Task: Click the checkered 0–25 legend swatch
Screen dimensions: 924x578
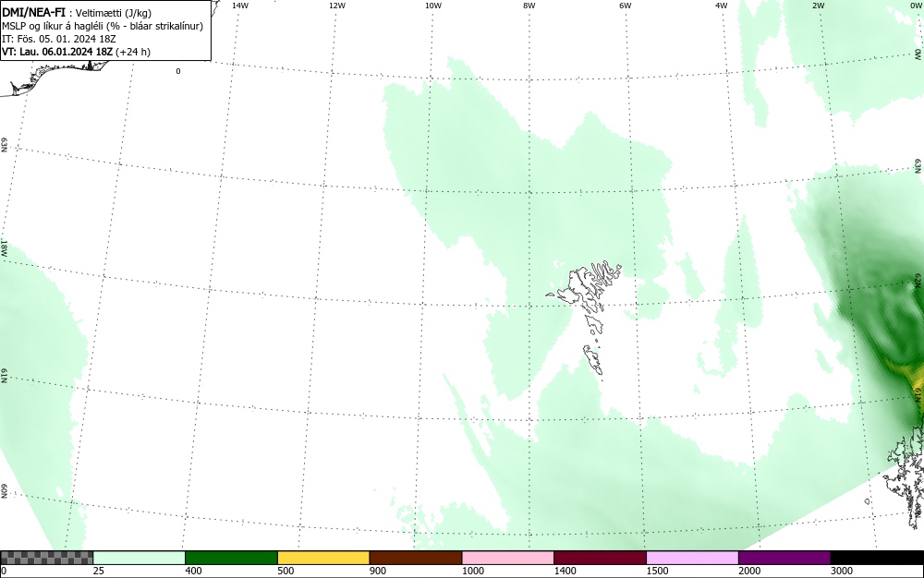Action: coord(46,558)
